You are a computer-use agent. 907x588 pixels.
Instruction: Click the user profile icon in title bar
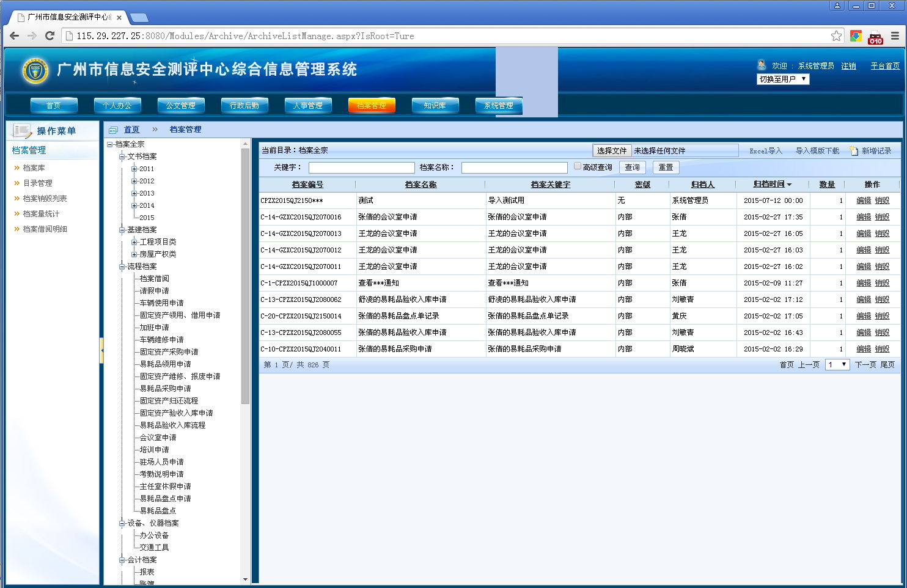pyautogui.click(x=837, y=6)
